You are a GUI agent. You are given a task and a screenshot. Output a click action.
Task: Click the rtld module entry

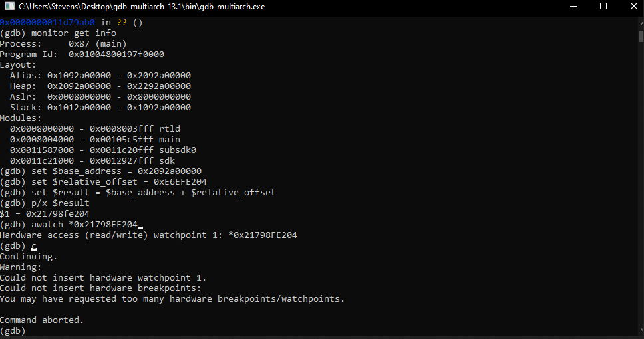[95, 128]
